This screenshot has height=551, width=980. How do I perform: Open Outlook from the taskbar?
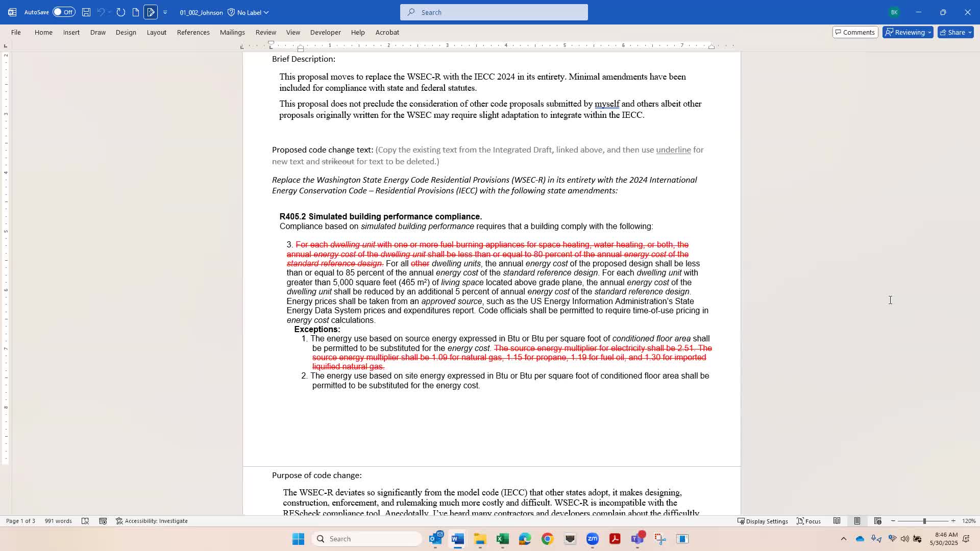(436, 539)
